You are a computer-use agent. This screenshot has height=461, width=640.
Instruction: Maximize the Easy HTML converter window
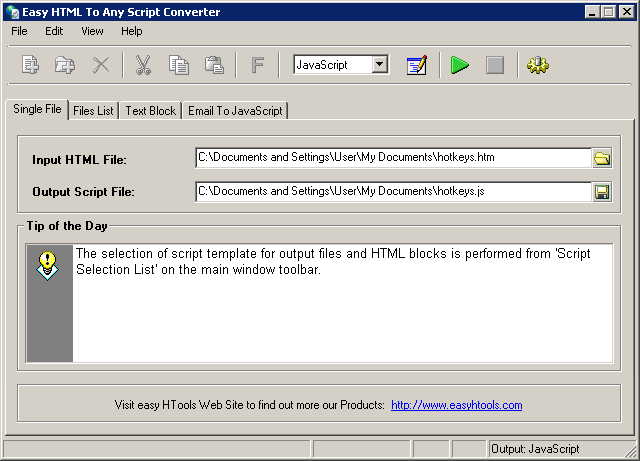pos(608,12)
